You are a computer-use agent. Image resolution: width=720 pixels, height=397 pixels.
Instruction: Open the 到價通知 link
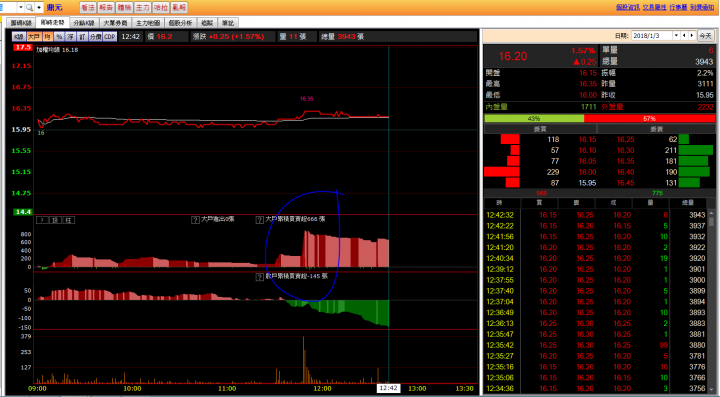pos(702,7)
